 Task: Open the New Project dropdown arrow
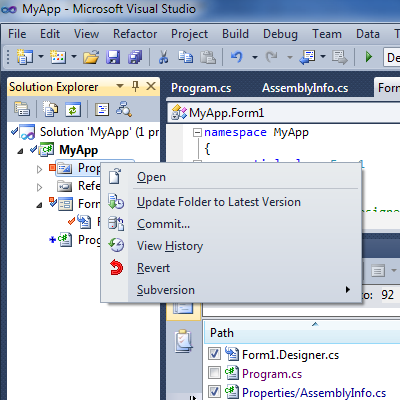[41, 57]
